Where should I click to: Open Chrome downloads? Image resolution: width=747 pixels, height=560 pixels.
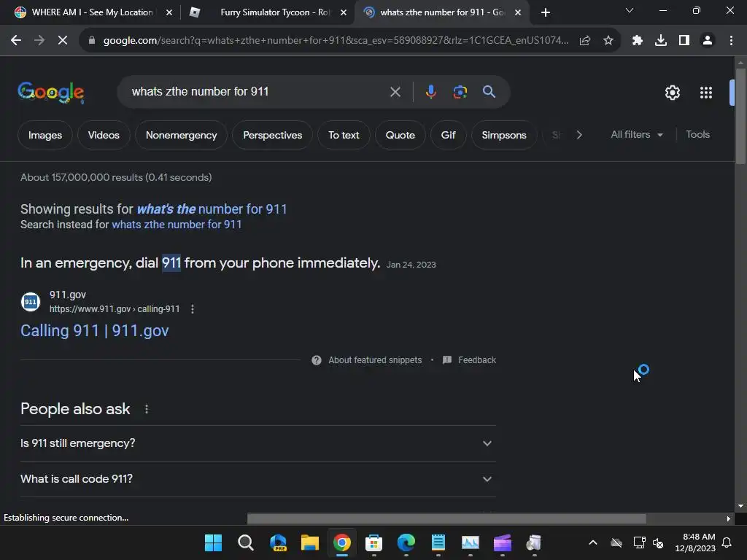point(661,41)
